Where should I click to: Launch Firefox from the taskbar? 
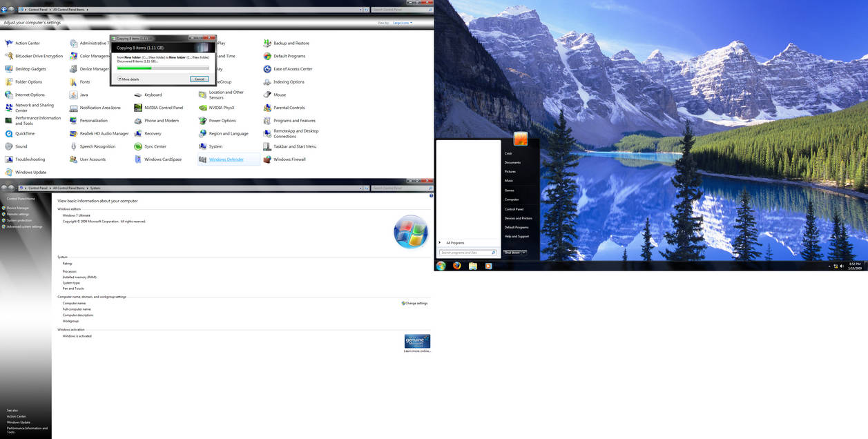pyautogui.click(x=456, y=265)
